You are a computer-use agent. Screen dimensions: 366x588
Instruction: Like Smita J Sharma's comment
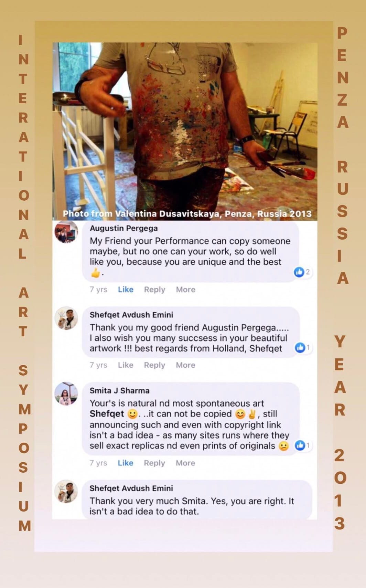coord(126,463)
